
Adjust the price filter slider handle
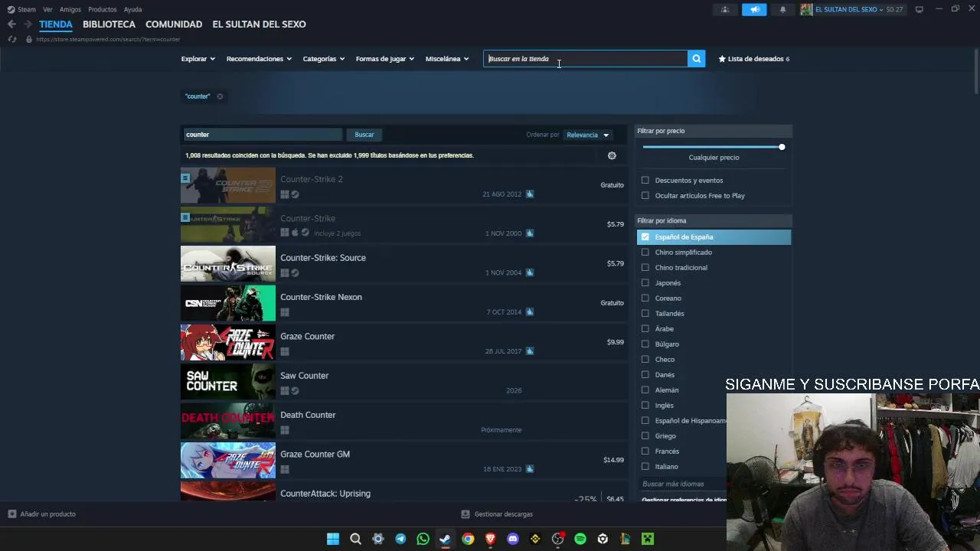[782, 147]
